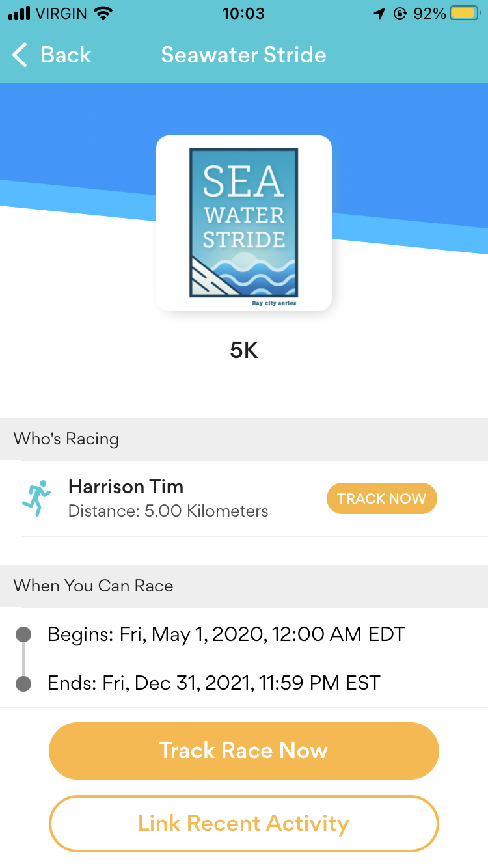
Task: Open the Seawater Stride race logo
Action: [244, 223]
